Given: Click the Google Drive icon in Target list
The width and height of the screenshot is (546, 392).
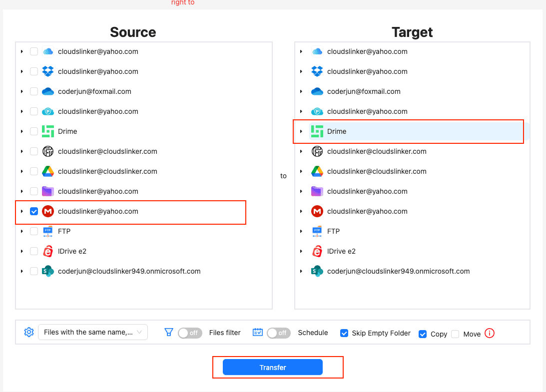Looking at the screenshot, I should pyautogui.click(x=317, y=171).
